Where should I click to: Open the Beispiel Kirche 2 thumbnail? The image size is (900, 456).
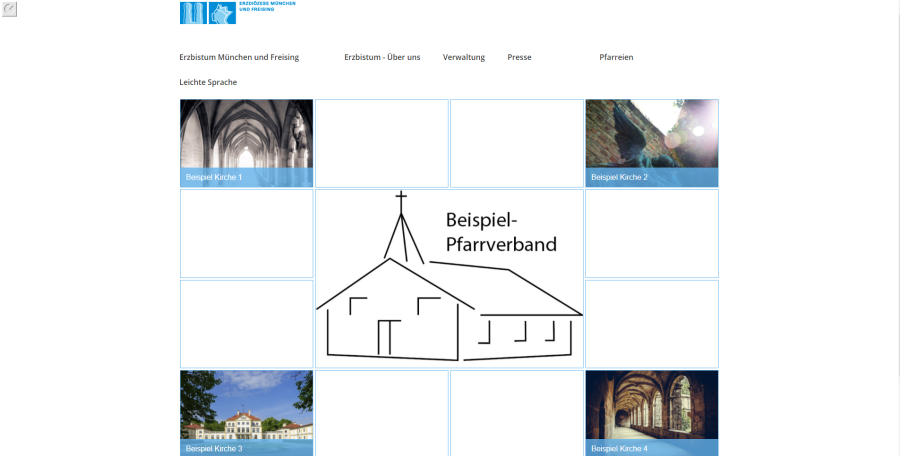coord(652,143)
